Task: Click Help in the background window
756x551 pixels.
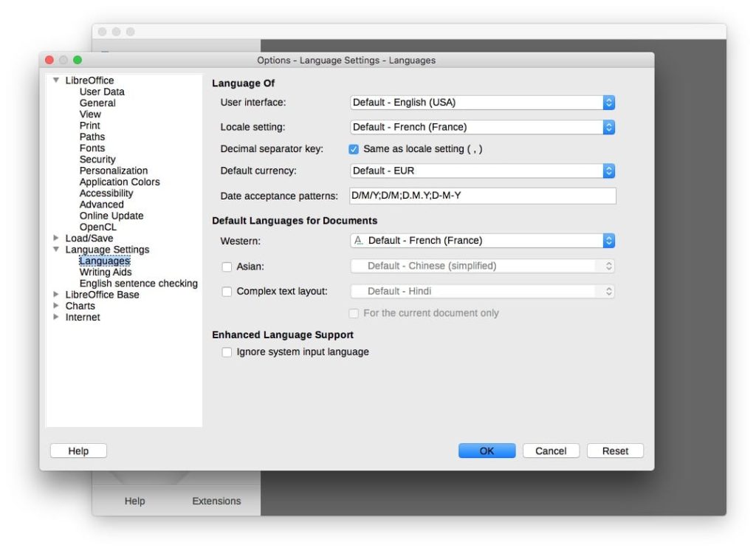Action: [x=134, y=501]
